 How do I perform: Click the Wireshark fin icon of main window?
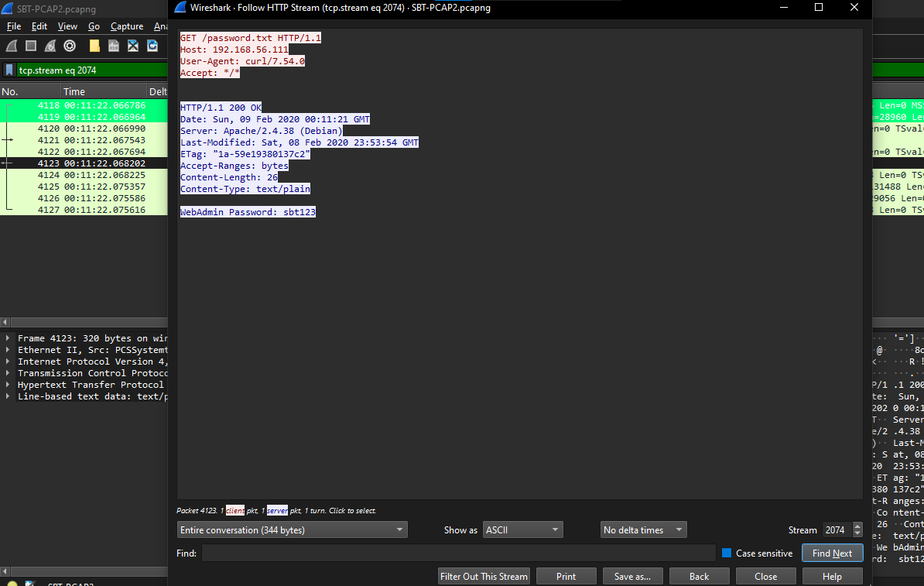(7, 9)
